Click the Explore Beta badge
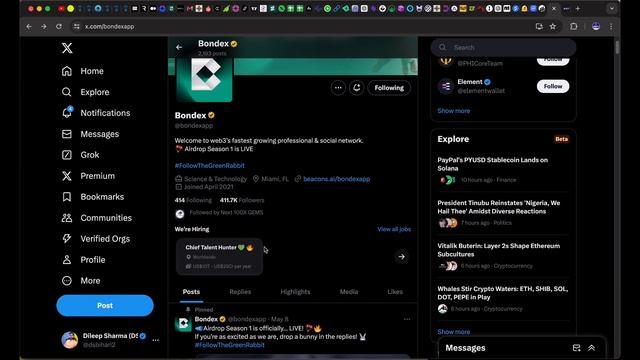 point(561,139)
